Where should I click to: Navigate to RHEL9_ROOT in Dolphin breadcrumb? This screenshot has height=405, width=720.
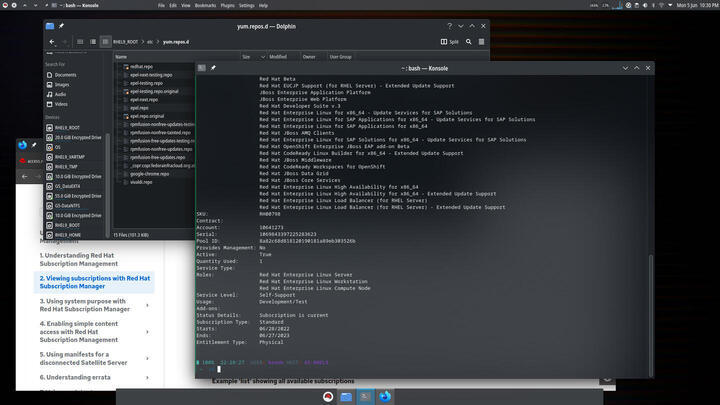(125, 42)
